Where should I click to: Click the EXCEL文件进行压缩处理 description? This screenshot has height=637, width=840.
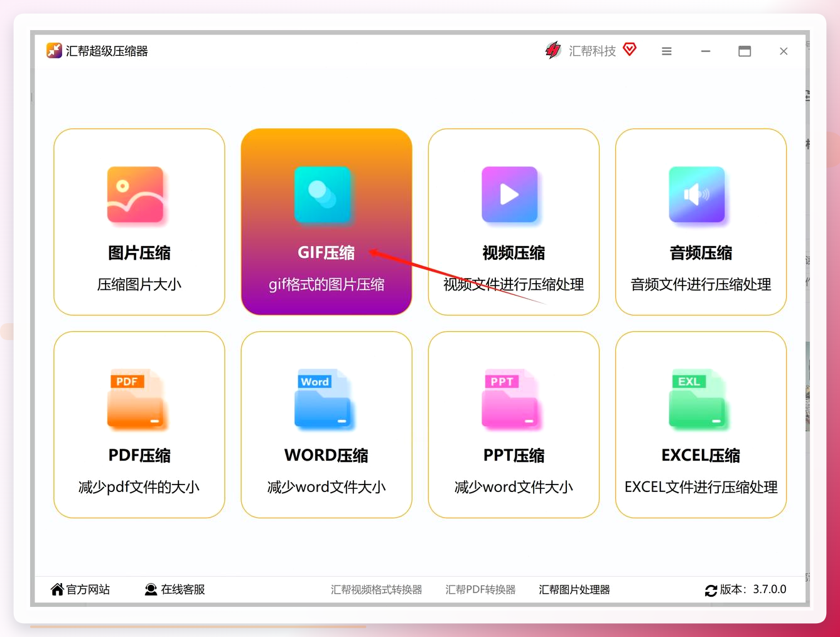tap(701, 487)
